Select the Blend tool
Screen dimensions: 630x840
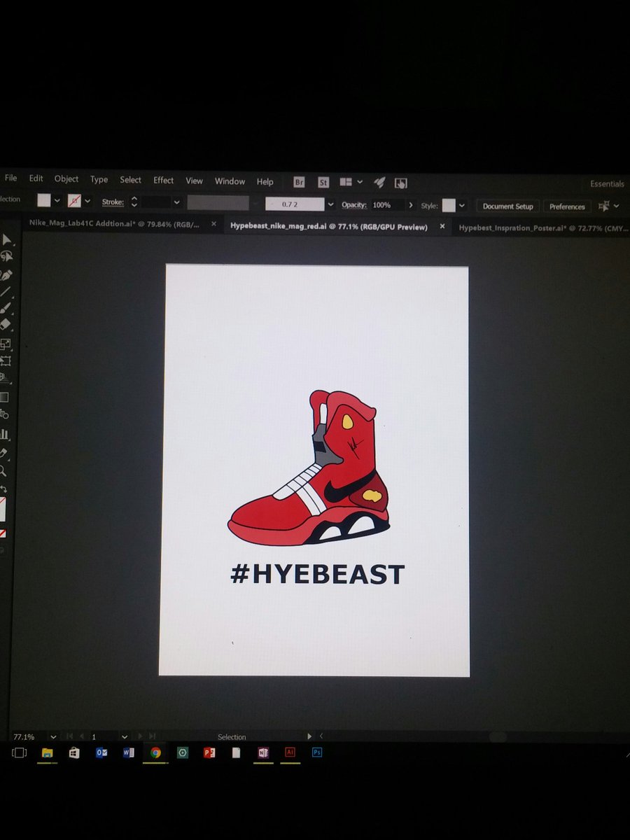[x=6, y=414]
